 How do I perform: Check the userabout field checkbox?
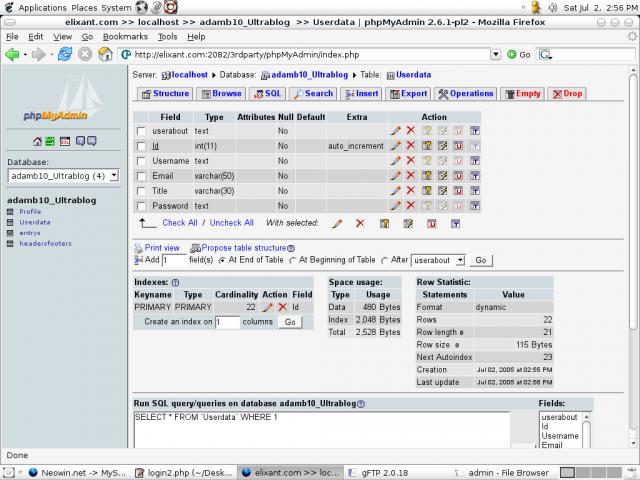coord(141,131)
